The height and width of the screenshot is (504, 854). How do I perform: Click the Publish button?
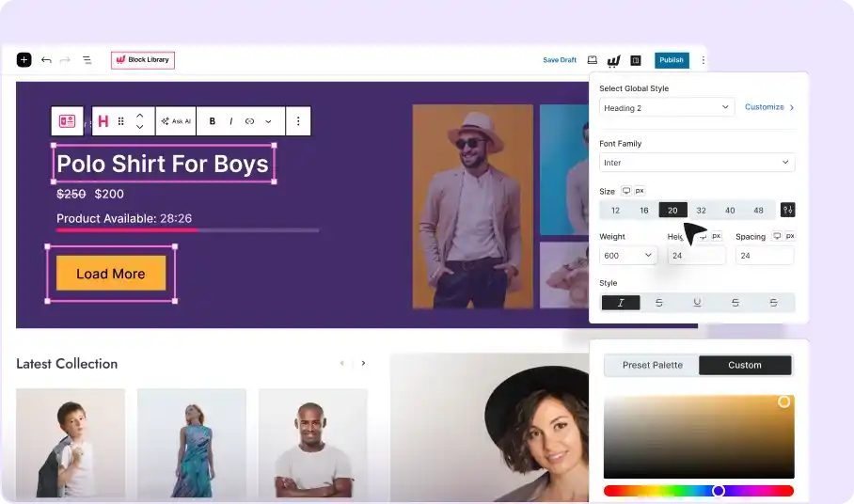(672, 60)
